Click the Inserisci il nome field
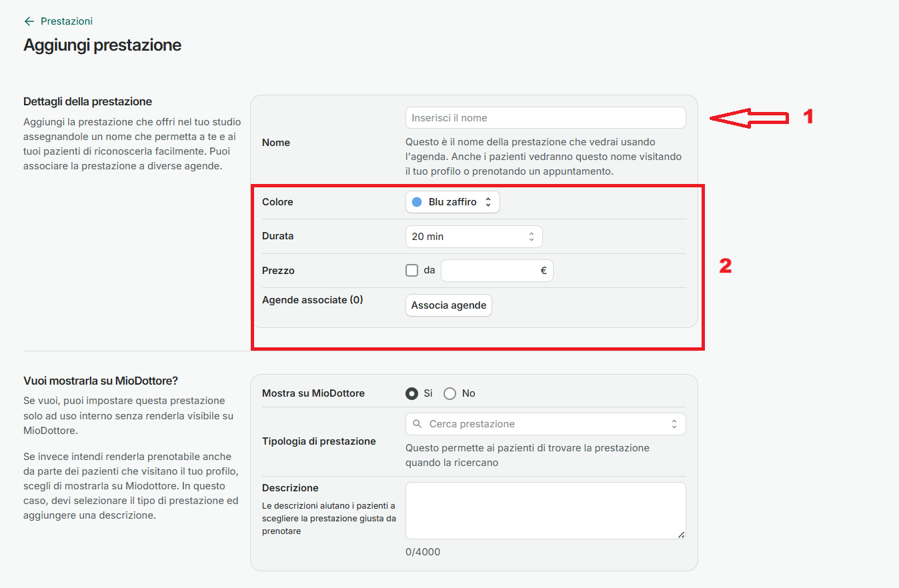The width and height of the screenshot is (899, 588). (546, 118)
